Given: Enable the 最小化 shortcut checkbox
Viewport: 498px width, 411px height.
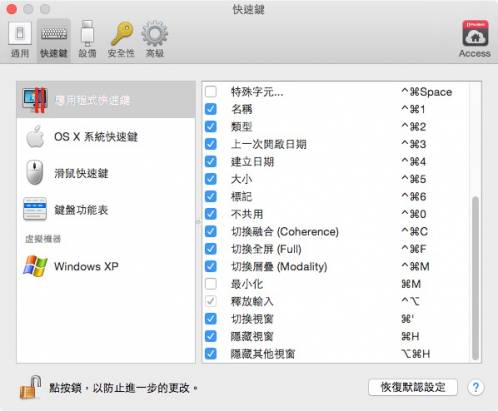Looking at the screenshot, I should 211,284.
